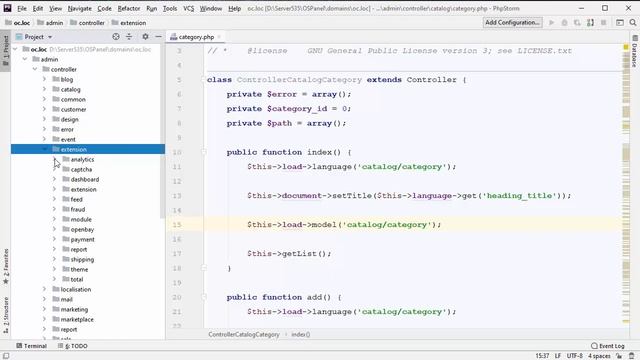Screen dimensions: 640x360
Task: Click the PhpStorm application icon in title bar
Action: (x=7, y=8)
